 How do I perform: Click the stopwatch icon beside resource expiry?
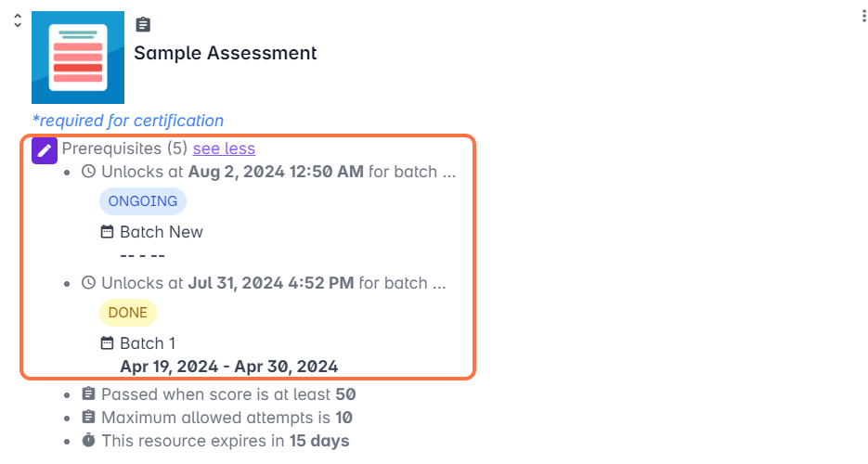[x=89, y=441]
